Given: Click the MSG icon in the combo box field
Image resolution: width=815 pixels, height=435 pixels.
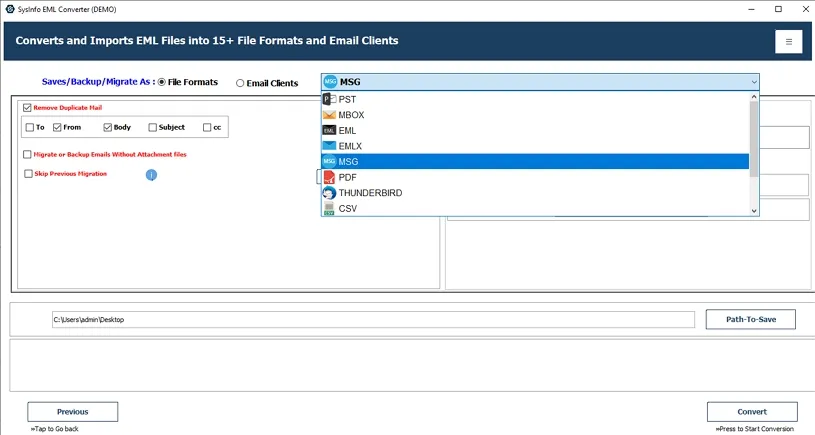Looking at the screenshot, I should (330, 82).
